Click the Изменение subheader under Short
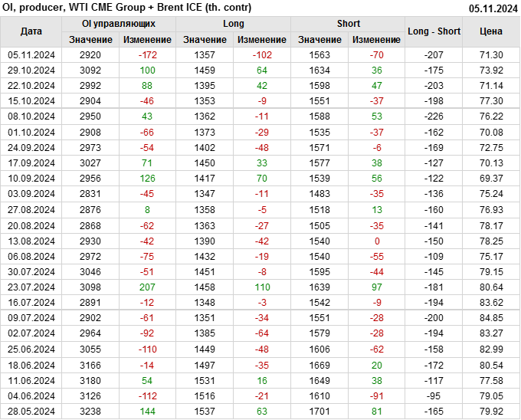 [376, 39]
